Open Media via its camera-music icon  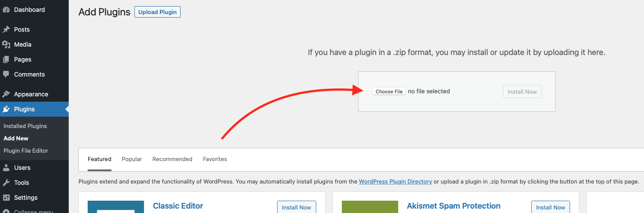6,44
